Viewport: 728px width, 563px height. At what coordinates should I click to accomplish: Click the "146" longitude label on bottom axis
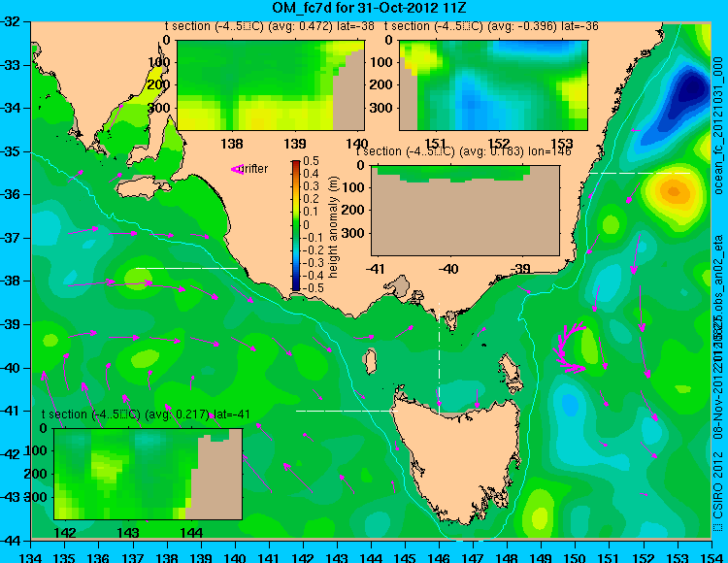click(x=439, y=557)
